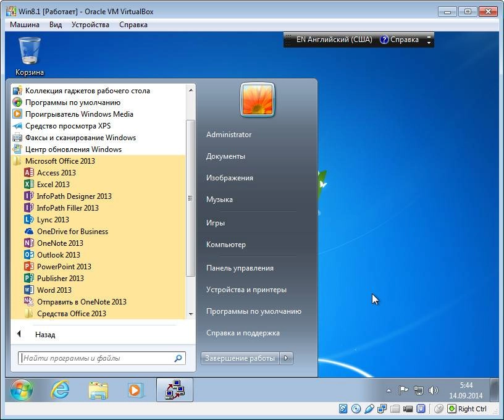Screen dimensions: 504x420
Task: Open Программы по умолчанию in right pane
Action: pos(254,311)
